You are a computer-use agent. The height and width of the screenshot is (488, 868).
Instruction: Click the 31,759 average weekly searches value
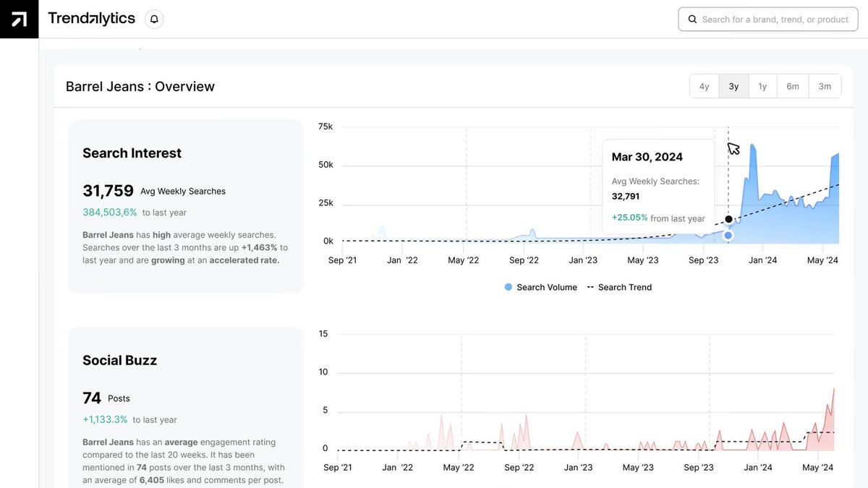108,191
